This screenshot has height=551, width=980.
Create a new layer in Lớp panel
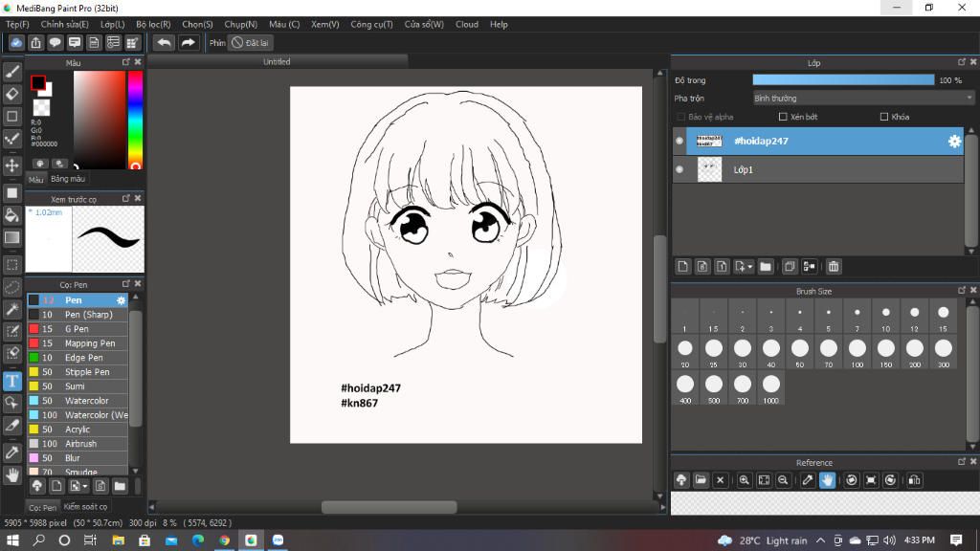tap(683, 267)
